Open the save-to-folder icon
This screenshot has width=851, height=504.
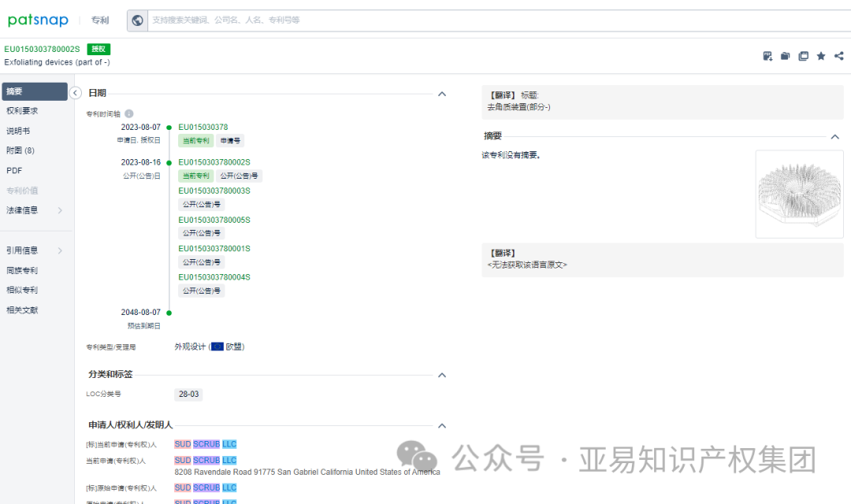(785, 56)
